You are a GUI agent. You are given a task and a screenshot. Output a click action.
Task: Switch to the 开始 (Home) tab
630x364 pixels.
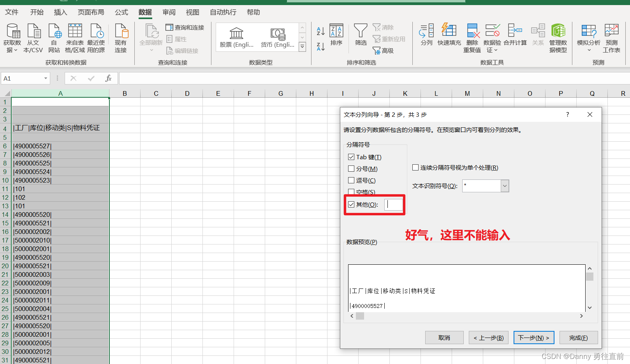(37, 12)
